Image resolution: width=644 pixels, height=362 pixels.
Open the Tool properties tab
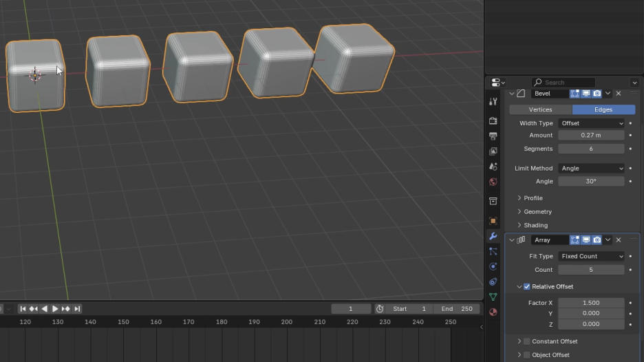pos(493,101)
